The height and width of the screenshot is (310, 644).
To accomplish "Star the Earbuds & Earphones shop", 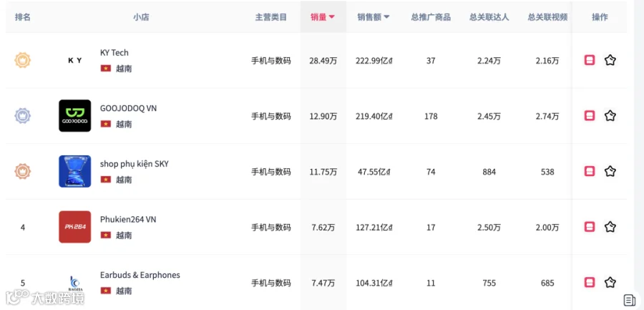I will (x=610, y=283).
